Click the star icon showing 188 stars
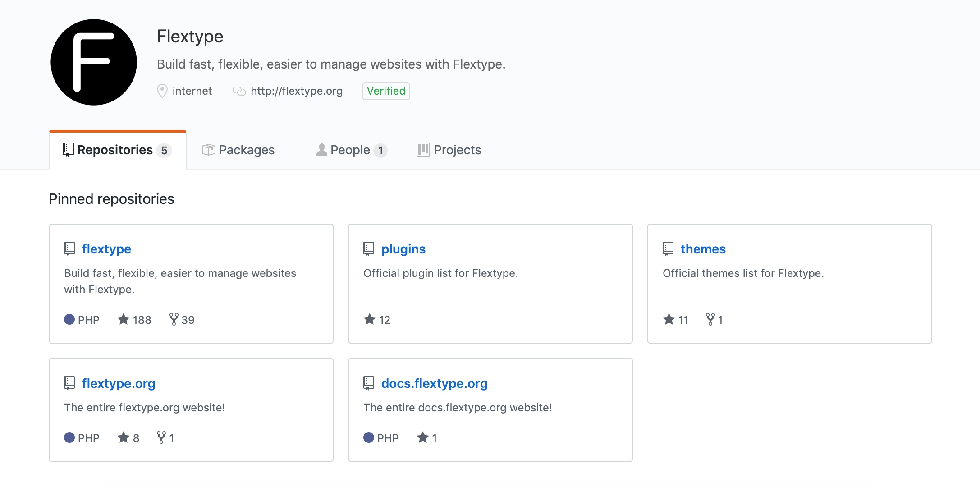Viewport: 980px width, 488px height. (x=124, y=319)
